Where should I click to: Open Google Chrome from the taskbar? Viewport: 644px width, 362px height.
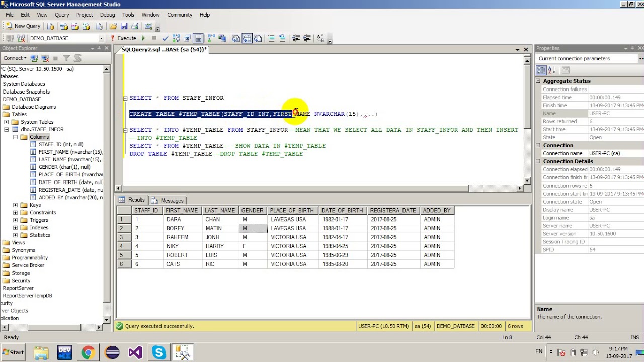(88, 352)
